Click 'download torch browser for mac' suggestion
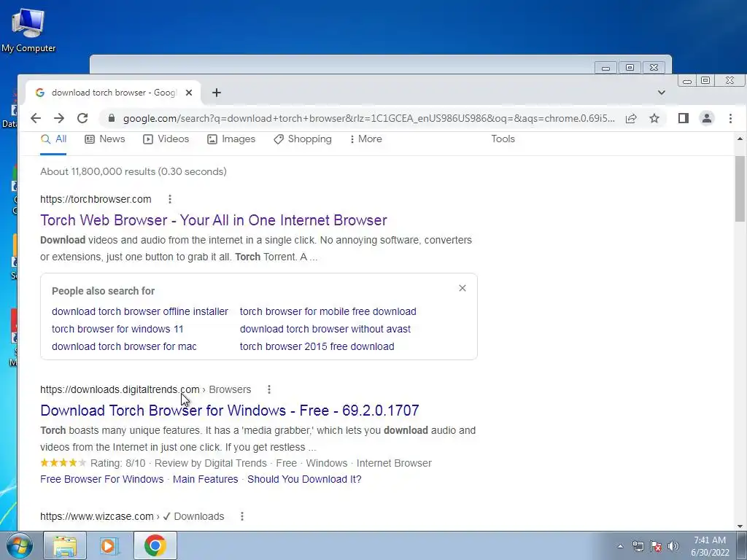The width and height of the screenshot is (747, 560). point(124,346)
